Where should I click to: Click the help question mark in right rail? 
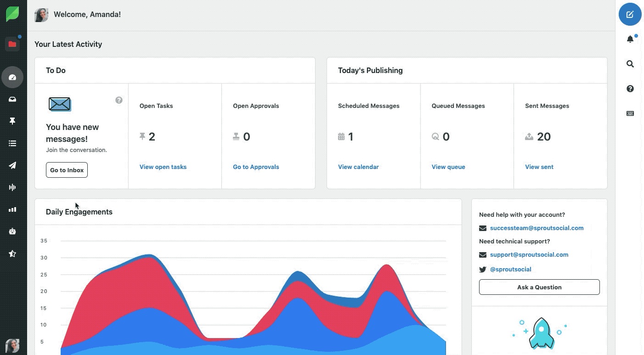pos(630,89)
